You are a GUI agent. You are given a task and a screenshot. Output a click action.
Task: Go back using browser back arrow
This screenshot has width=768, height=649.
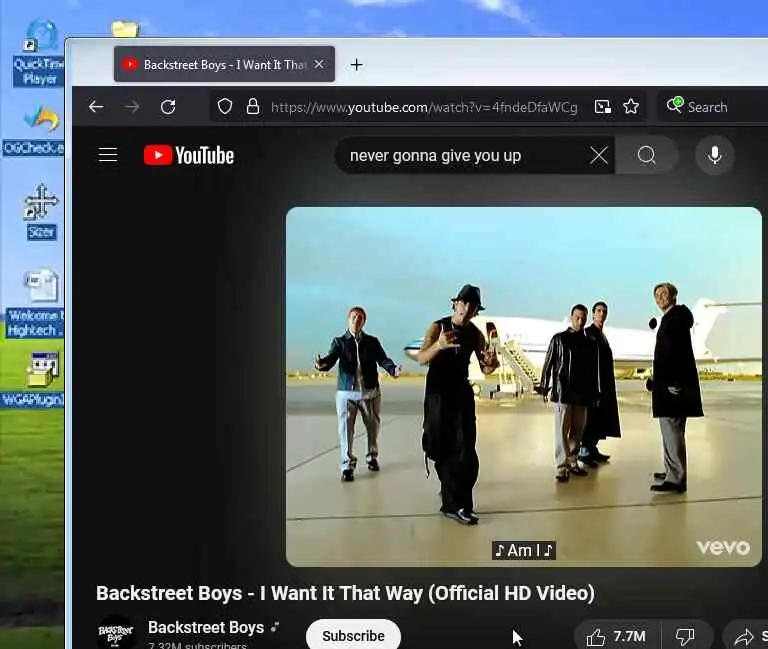tap(96, 106)
